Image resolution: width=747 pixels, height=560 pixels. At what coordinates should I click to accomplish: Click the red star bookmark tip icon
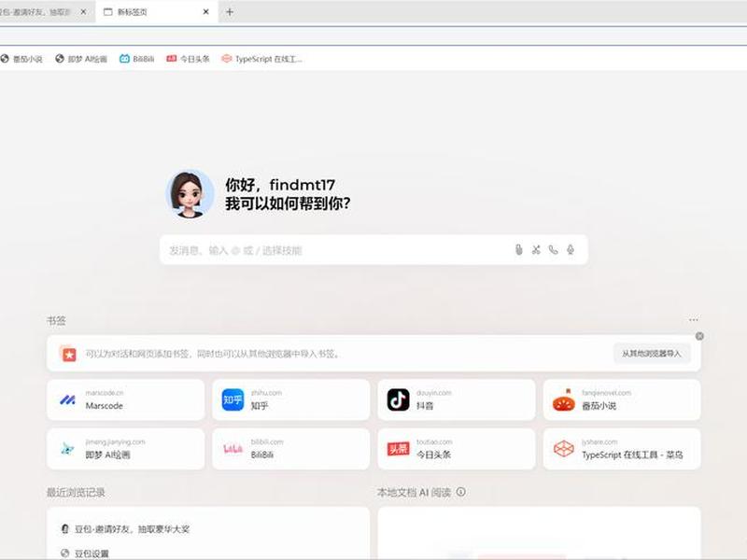tap(69, 354)
